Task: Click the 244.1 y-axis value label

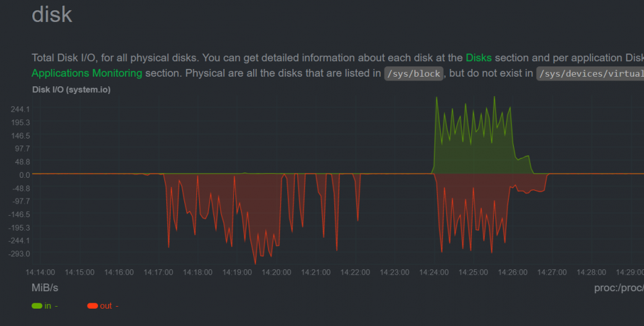Action: (21, 110)
